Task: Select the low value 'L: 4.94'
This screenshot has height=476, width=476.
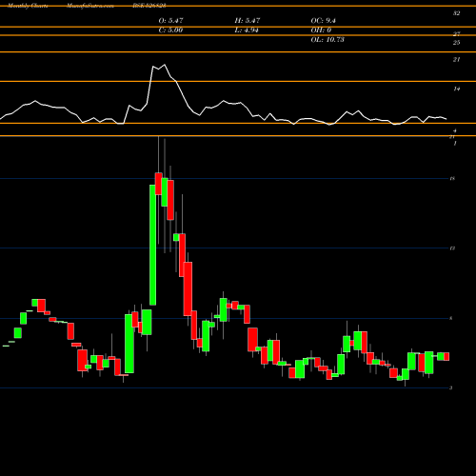Action: pos(247,30)
